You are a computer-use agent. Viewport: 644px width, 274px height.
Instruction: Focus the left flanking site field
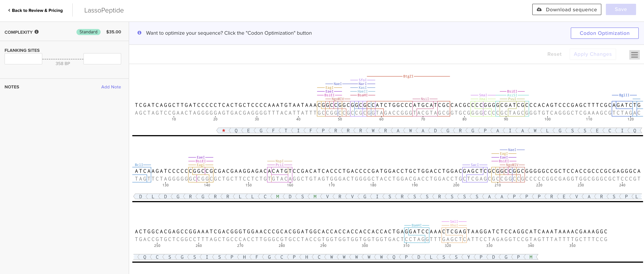[23, 59]
